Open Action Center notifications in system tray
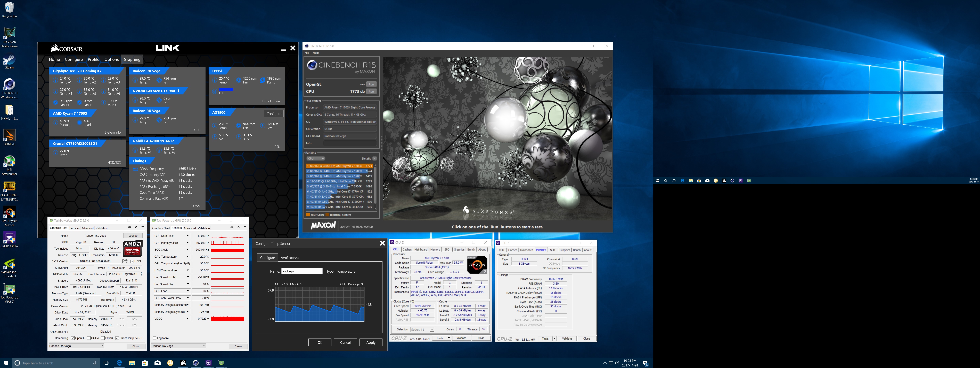This screenshot has width=980, height=368. tap(645, 363)
